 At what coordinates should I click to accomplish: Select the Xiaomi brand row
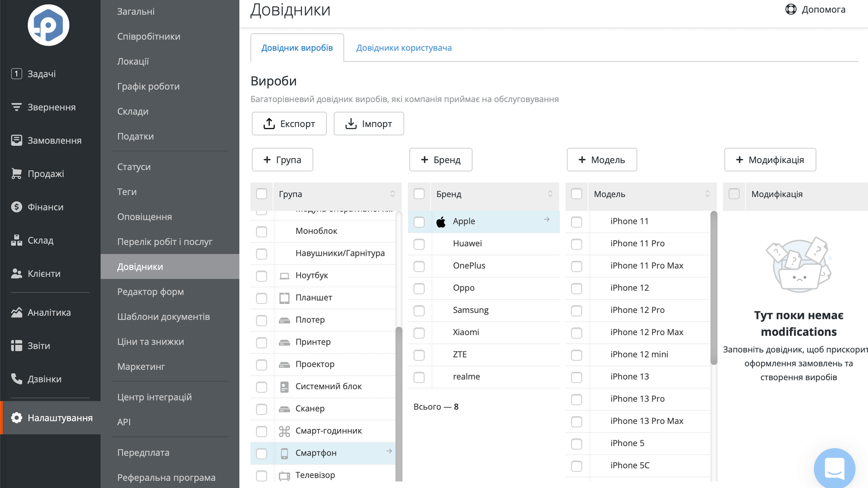(484, 332)
